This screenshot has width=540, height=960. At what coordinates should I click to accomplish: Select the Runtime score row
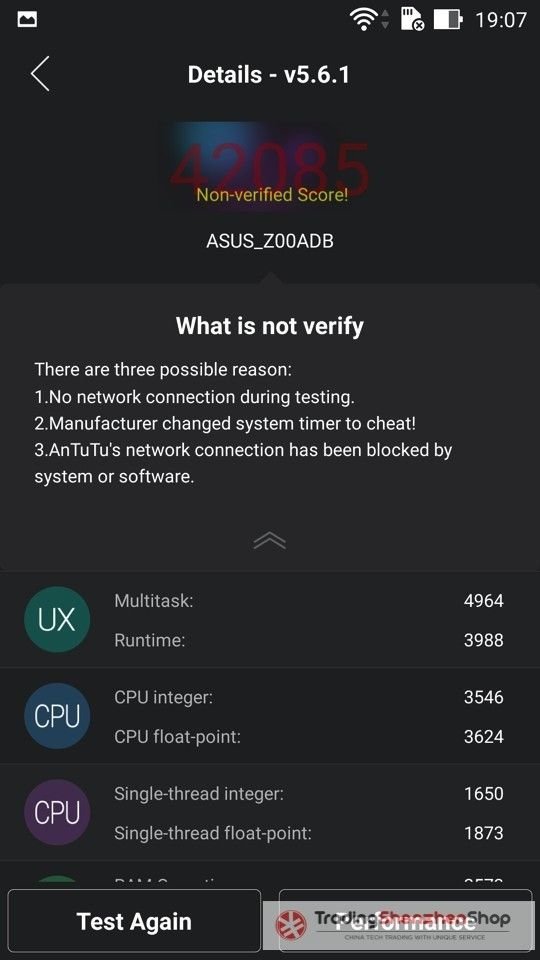pyautogui.click(x=309, y=640)
